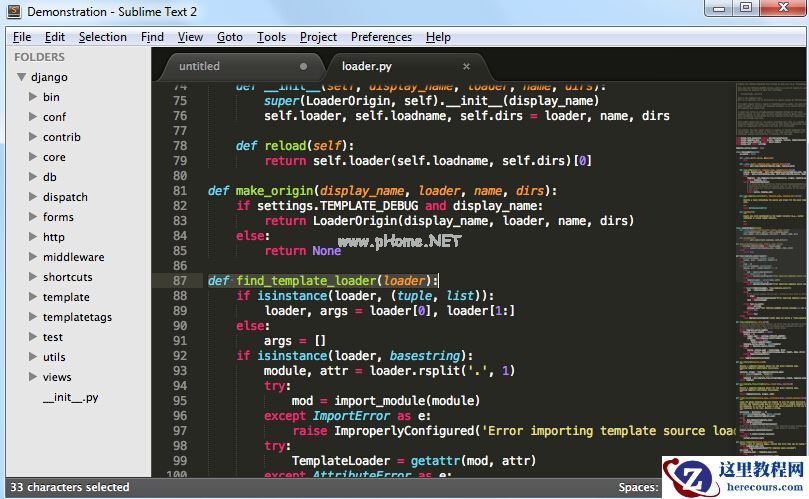Expand the bin folder arrow

click(33, 97)
